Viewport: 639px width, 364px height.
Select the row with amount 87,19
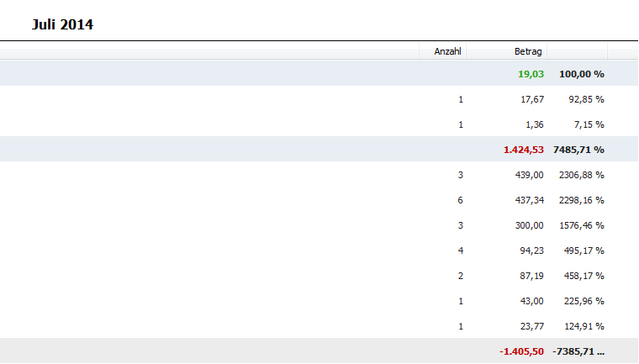pyautogui.click(x=319, y=276)
